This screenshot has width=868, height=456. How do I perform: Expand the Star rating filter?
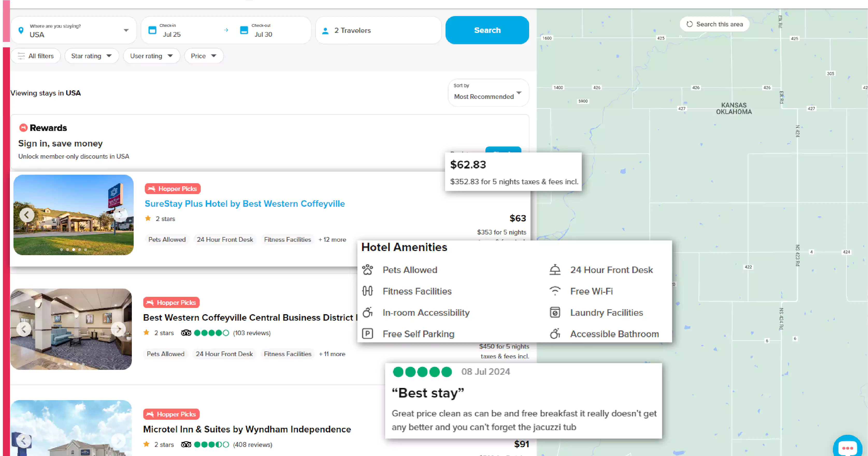91,56
